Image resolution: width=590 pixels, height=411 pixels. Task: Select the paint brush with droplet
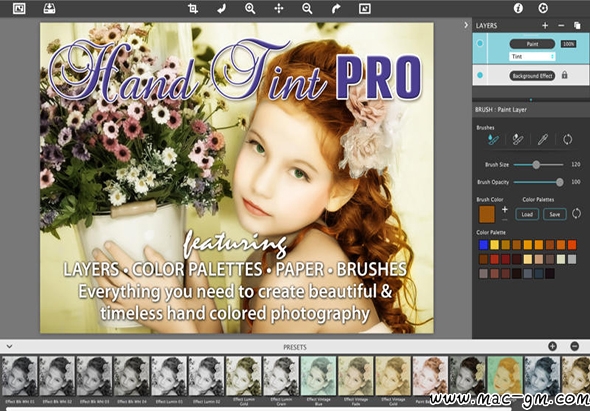(493, 140)
